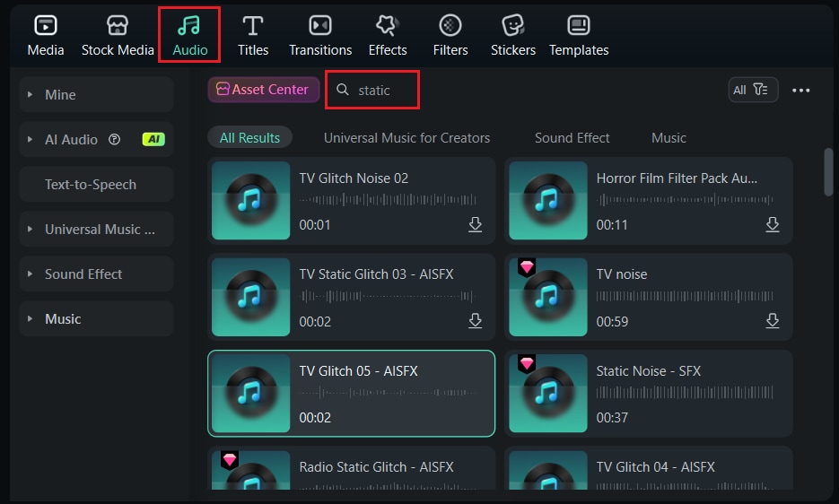Expand the Mine category arrow

click(x=30, y=95)
